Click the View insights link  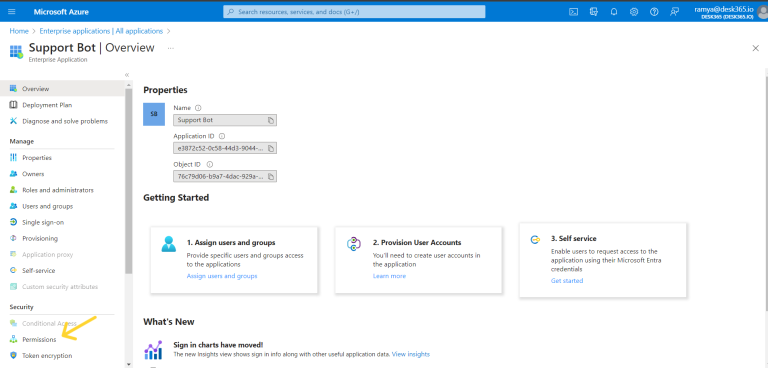pyautogui.click(x=411, y=354)
